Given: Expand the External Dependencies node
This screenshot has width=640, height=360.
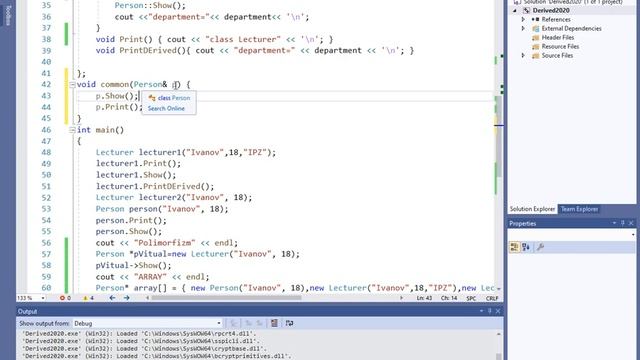Looking at the screenshot, I should [x=523, y=29].
